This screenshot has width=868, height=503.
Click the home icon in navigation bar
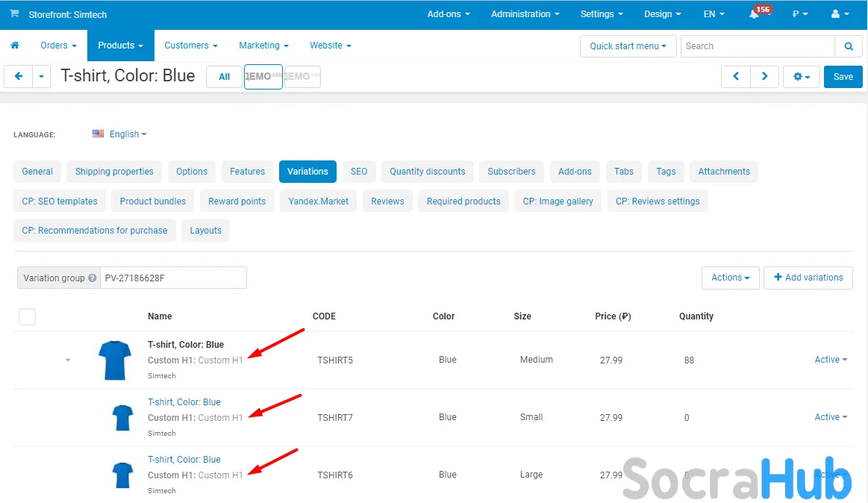[x=14, y=46]
